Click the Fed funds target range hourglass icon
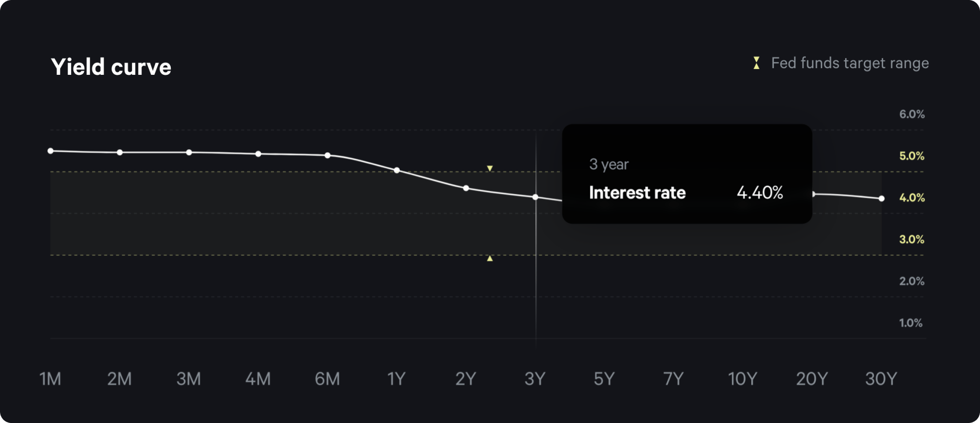The width and height of the screenshot is (980, 423). pyautogui.click(x=756, y=63)
